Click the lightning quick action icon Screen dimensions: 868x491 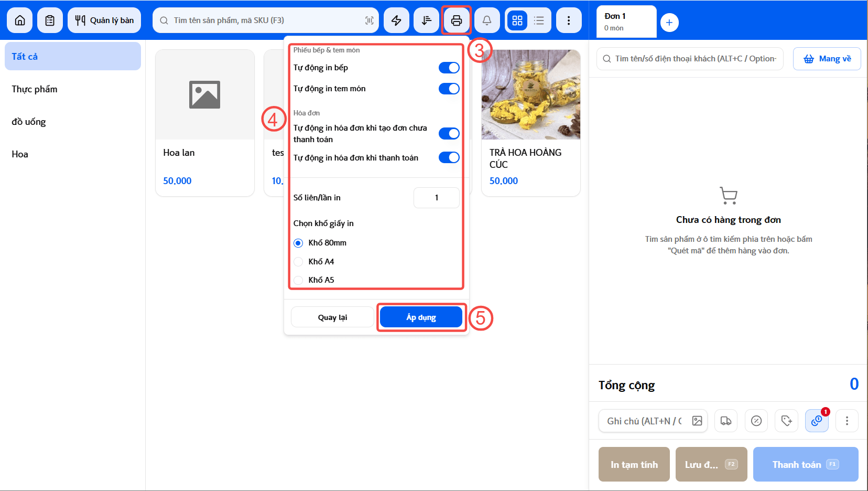click(x=396, y=20)
